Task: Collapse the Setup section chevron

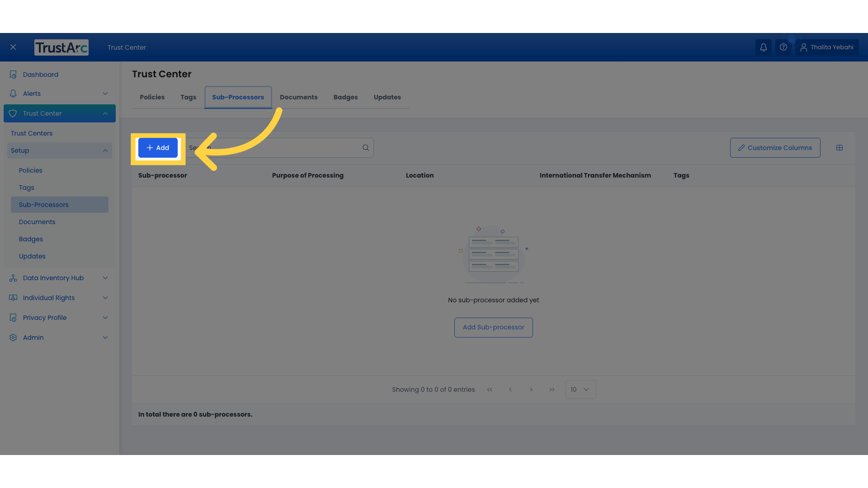Action: pyautogui.click(x=105, y=150)
